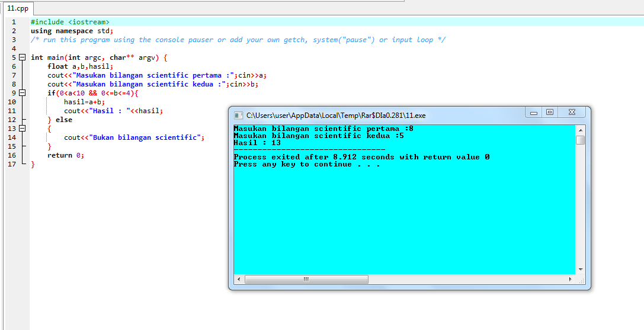Click the 'Hasil : 13' console output
Screen dimensions: 644x330
point(257,143)
